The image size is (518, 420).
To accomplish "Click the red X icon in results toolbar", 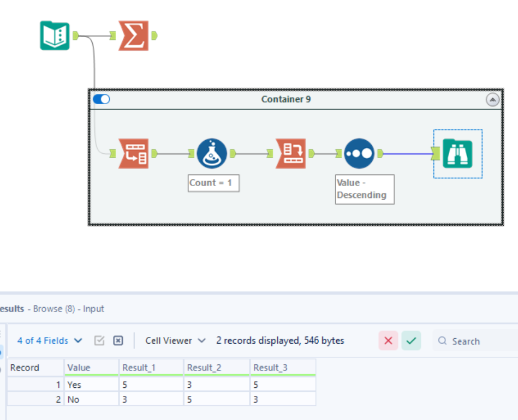I will 388,340.
